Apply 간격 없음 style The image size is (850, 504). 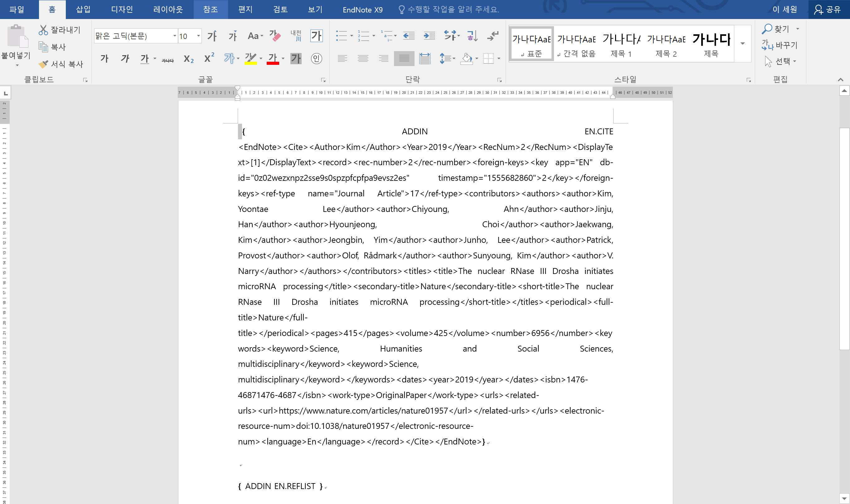(x=576, y=43)
